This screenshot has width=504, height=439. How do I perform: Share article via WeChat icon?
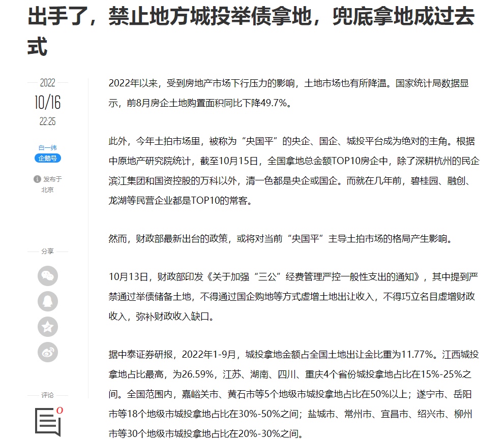tap(48, 276)
